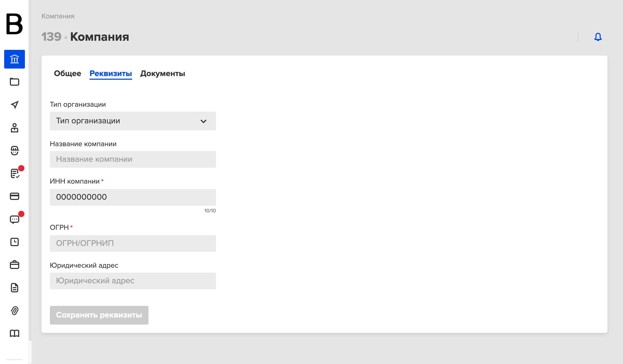Click the face mask sidebar icon
623x364 pixels.
15,151
